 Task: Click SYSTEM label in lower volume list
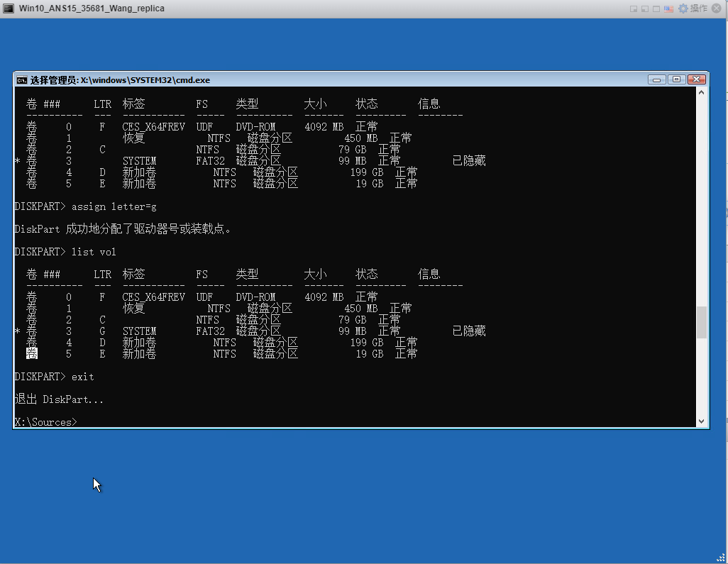(139, 331)
